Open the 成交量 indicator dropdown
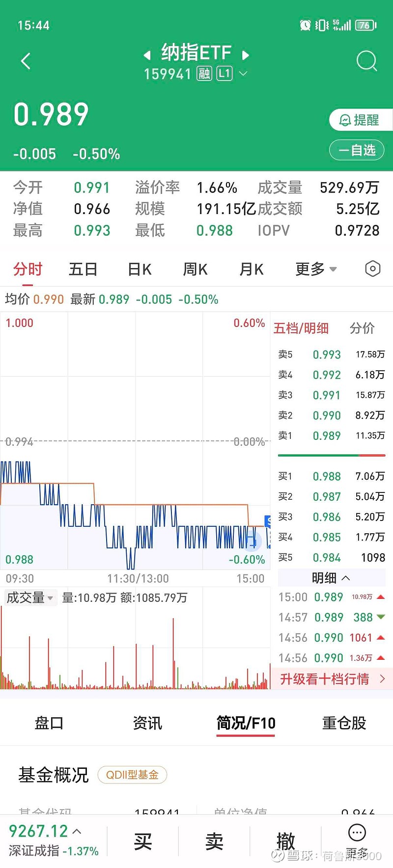This screenshot has height=868, width=393. point(30,597)
